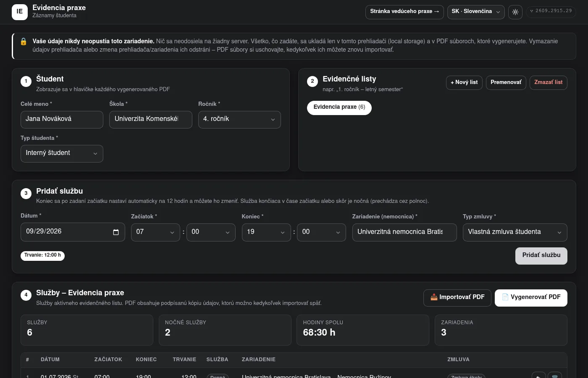588x378 pixels.
Task: Open the Typ študenta dropdown
Action: click(62, 153)
